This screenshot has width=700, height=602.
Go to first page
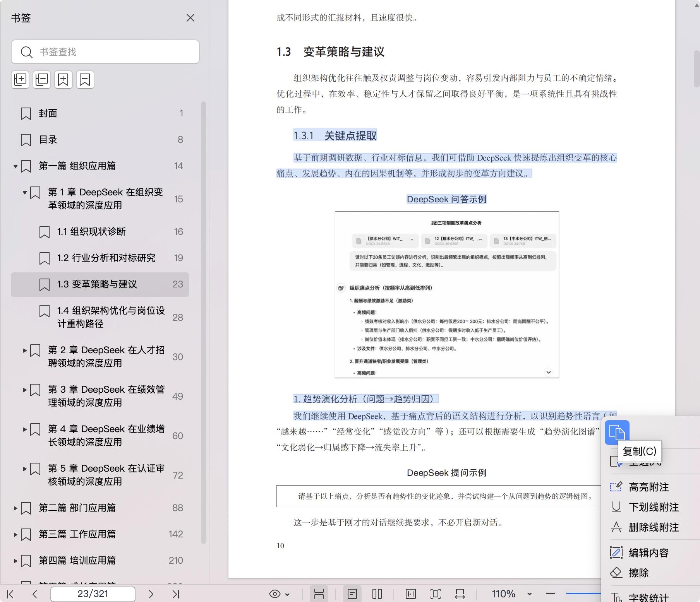point(10,594)
